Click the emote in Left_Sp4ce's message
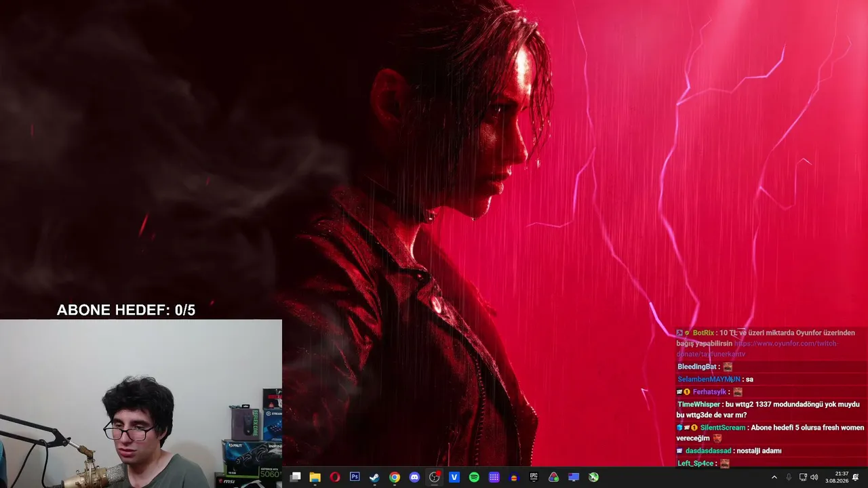868x488 pixels. (x=725, y=464)
